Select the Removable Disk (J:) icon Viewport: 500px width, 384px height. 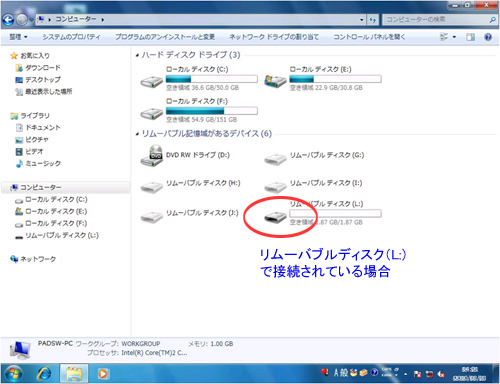[x=152, y=217]
